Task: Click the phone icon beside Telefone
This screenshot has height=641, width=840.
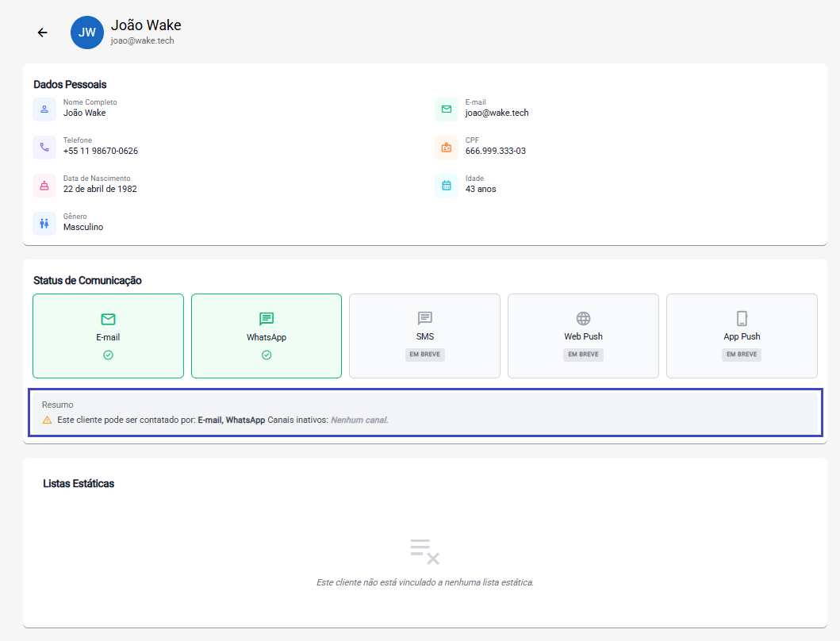Action: click(x=44, y=147)
